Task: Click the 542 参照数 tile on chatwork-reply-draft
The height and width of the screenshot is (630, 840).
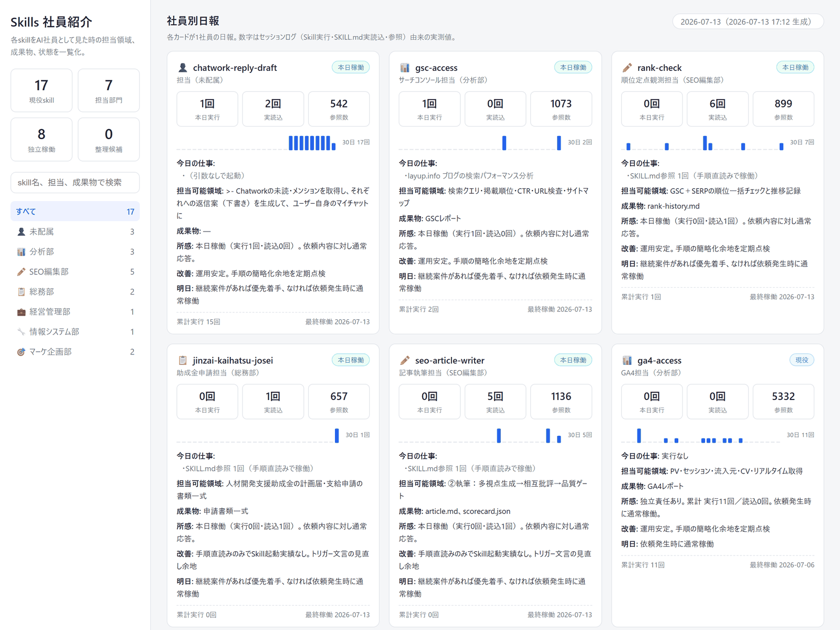Action: [339, 109]
